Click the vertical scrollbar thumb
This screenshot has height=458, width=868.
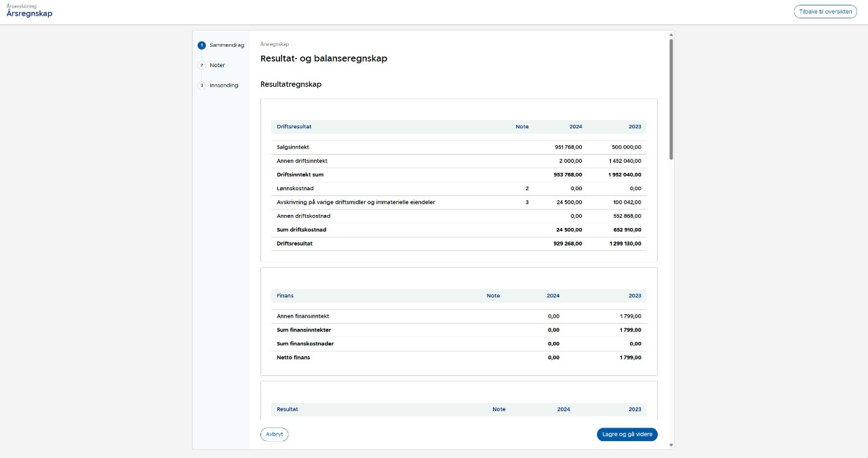671,98
